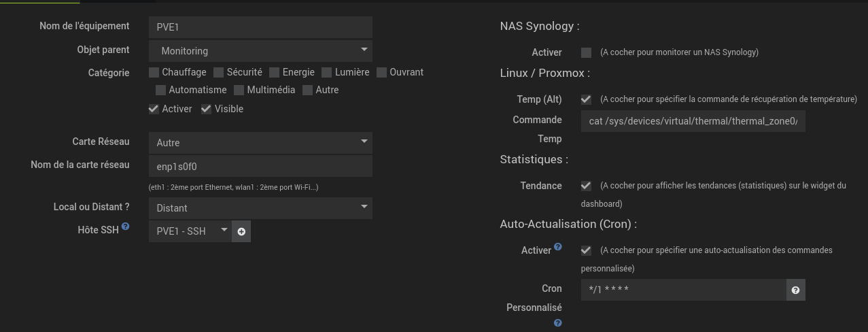Viewport: 868px width, 332px height.
Task: Expand the Carte Réseau dropdown
Action: (x=260, y=143)
